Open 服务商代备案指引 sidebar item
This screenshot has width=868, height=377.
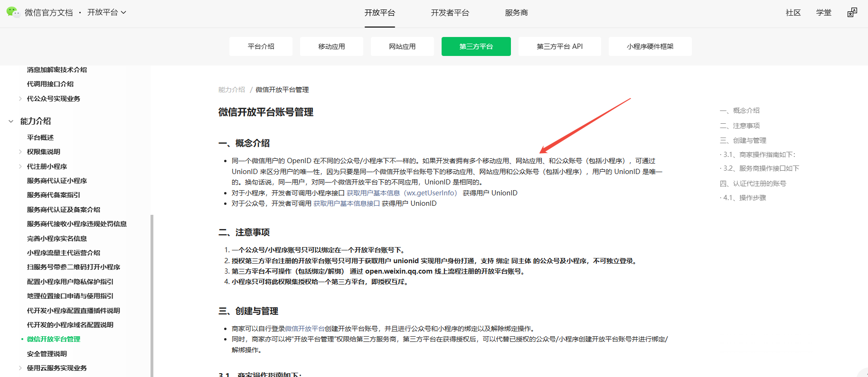[x=54, y=195]
